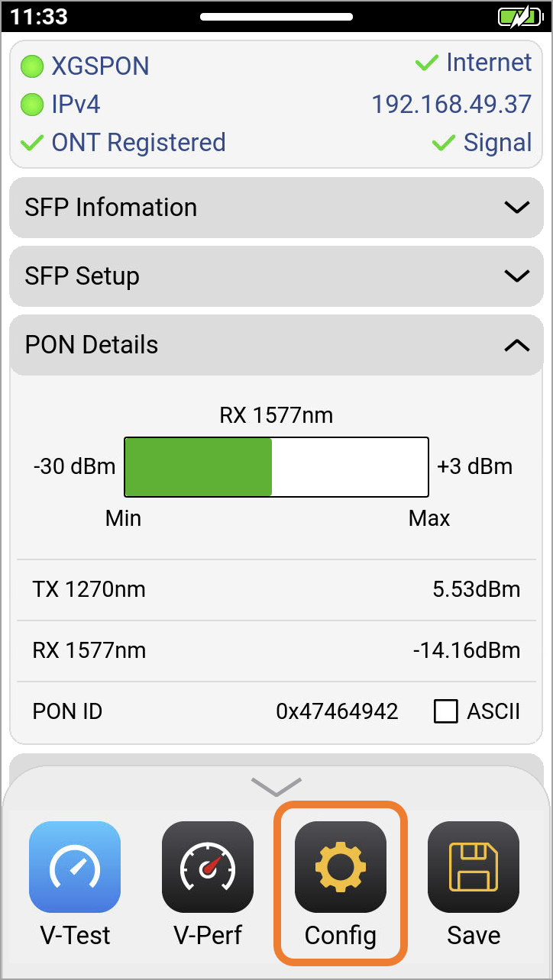553x980 pixels.
Task: Click the green XGSPON status LED
Action: [32, 66]
